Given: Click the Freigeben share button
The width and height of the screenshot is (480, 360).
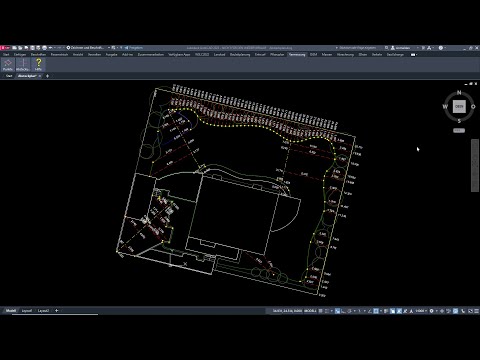Looking at the screenshot, I should click(x=134, y=48).
